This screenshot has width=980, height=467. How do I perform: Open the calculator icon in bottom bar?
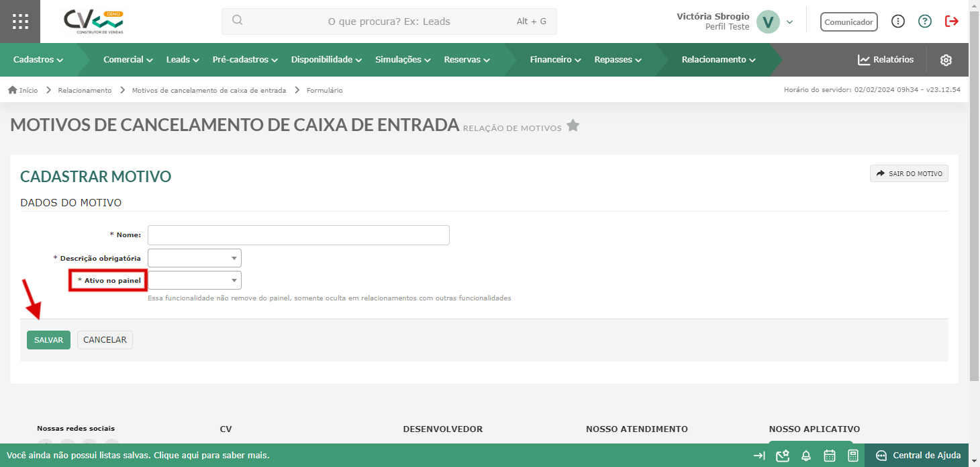[x=852, y=456]
